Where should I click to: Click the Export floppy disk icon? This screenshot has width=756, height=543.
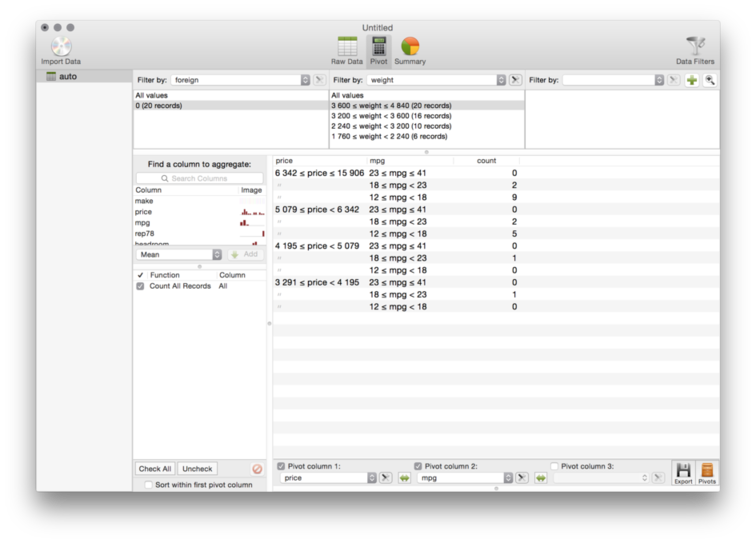(683, 472)
